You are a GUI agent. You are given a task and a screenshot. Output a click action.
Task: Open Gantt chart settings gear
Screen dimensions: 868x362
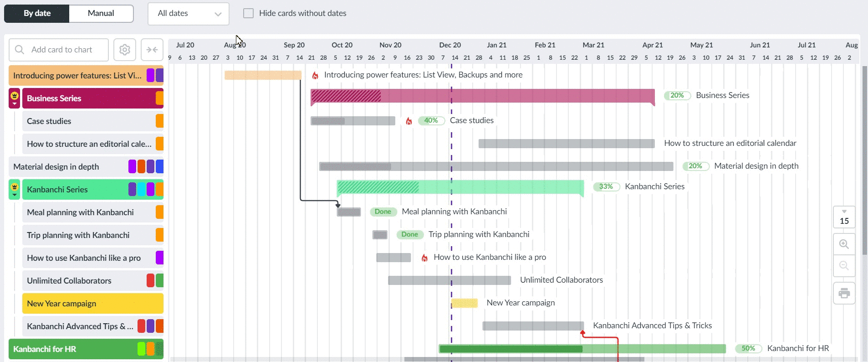coord(125,50)
